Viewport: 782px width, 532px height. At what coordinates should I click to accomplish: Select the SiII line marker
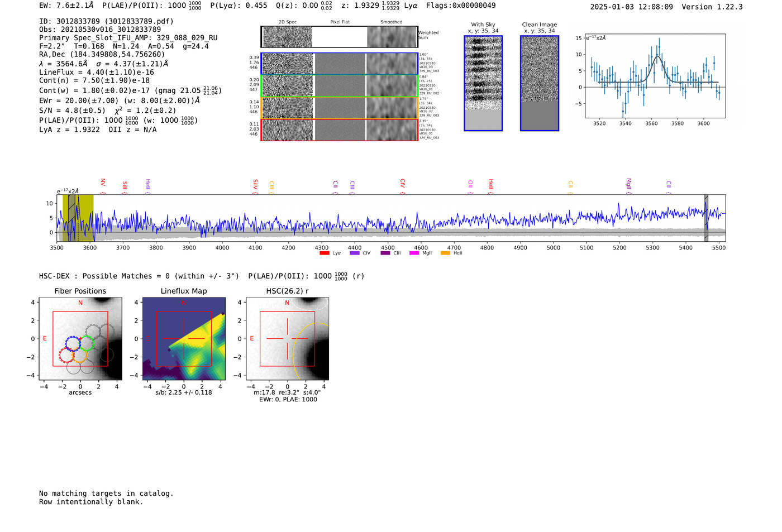click(125, 186)
